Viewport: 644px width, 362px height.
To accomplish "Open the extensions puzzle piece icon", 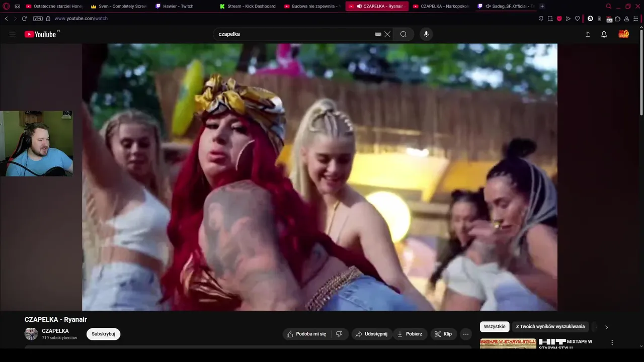I will [618, 19].
